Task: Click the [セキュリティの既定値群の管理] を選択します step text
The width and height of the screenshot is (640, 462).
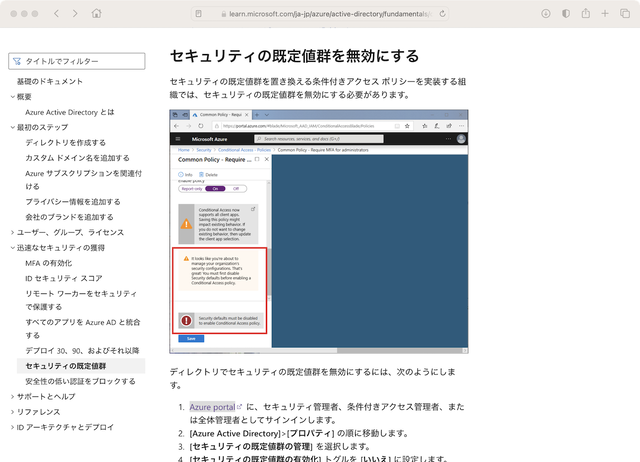Action: [280, 446]
